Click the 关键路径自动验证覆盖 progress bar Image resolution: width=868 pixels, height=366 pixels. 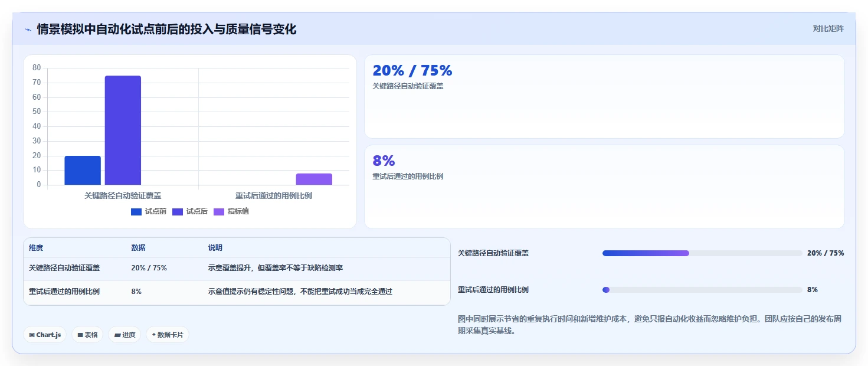(x=702, y=253)
